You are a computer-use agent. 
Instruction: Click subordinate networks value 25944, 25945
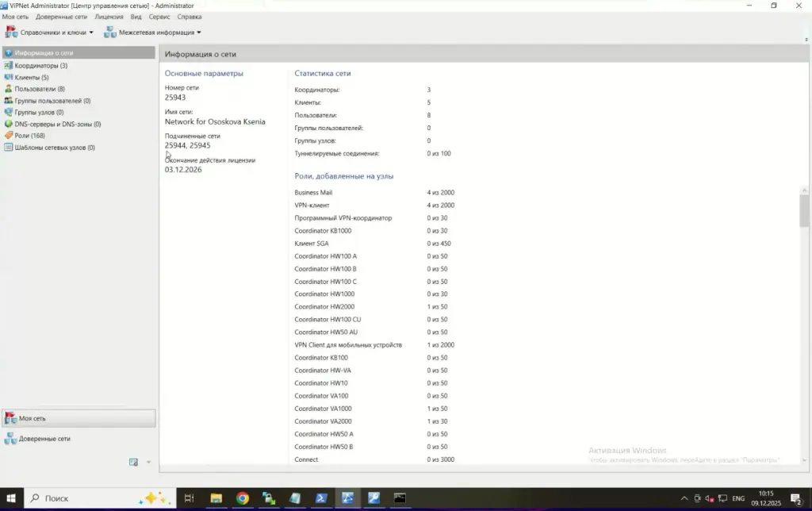pos(187,146)
